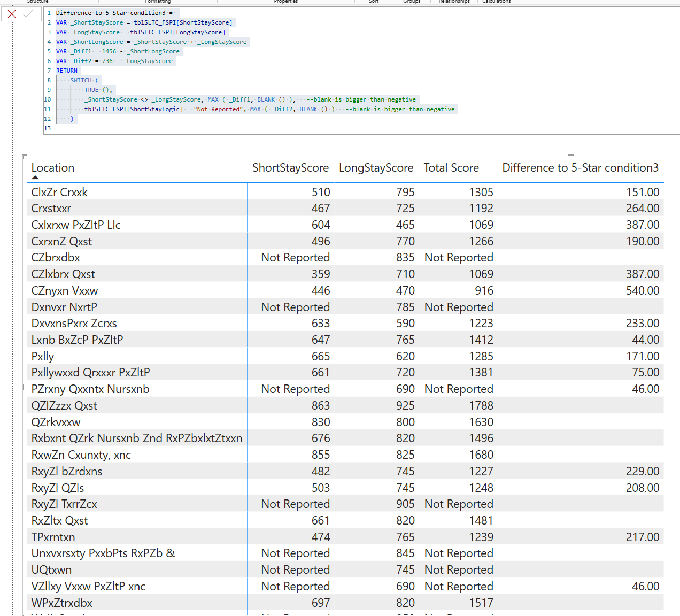Sort by the Location column header
Image resolution: width=680 pixels, height=616 pixels.
pos(53,168)
